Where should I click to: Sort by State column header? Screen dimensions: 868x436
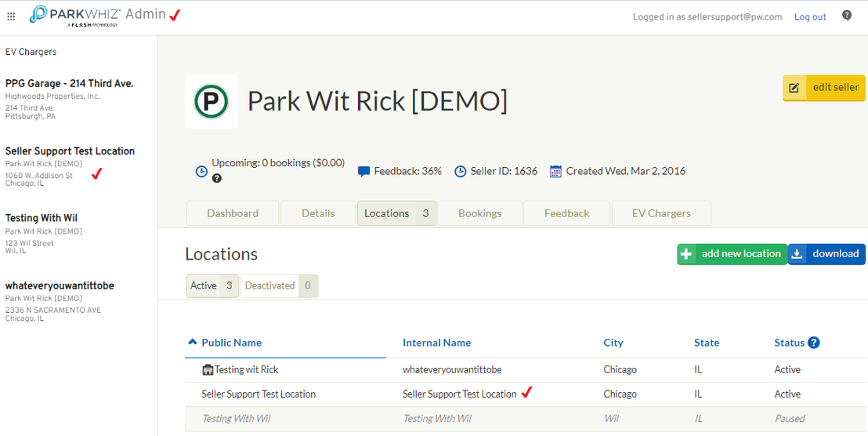(707, 343)
